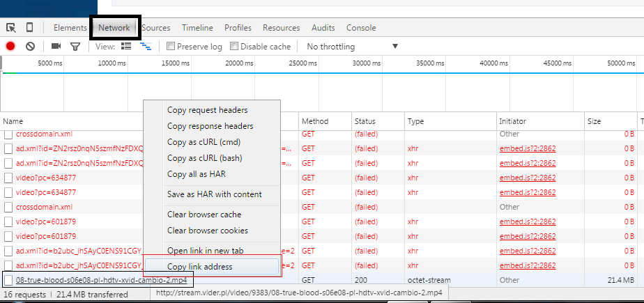This screenshot has height=303, width=644.
Task: Open the filter funnel icon
Action: pyautogui.click(x=75, y=47)
